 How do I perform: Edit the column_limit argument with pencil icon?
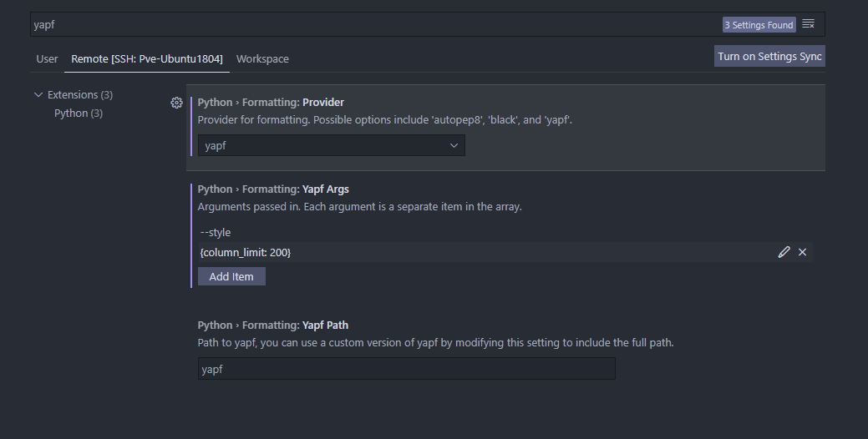[784, 252]
